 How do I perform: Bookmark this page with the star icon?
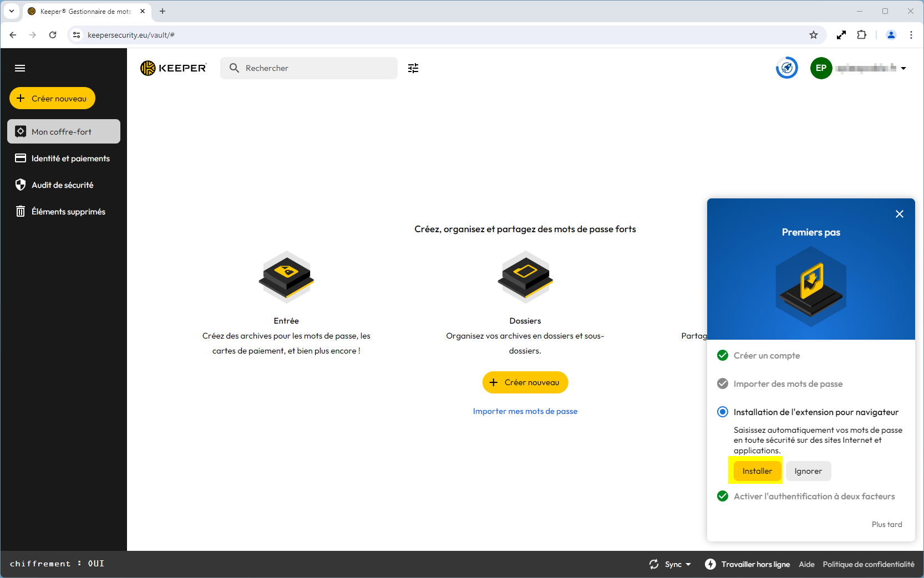click(814, 35)
